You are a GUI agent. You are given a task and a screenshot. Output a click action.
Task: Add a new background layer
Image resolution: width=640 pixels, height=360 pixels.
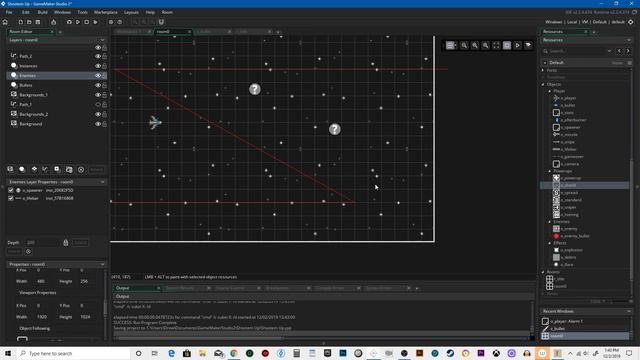[x=10, y=169]
